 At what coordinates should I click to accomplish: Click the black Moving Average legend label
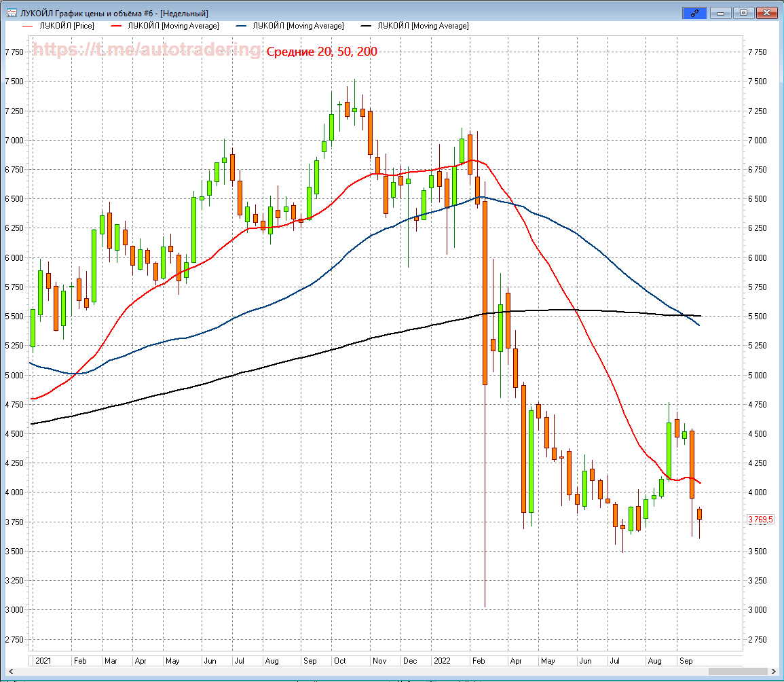pyautogui.click(x=423, y=26)
